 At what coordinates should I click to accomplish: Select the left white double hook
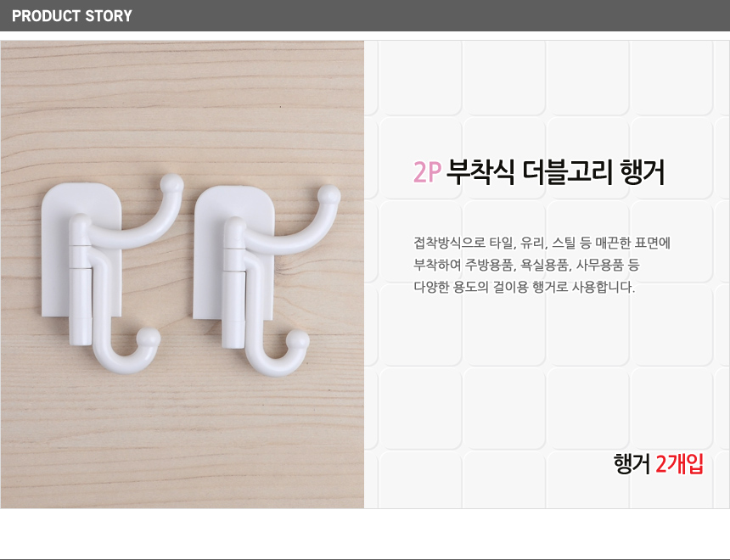click(112, 274)
